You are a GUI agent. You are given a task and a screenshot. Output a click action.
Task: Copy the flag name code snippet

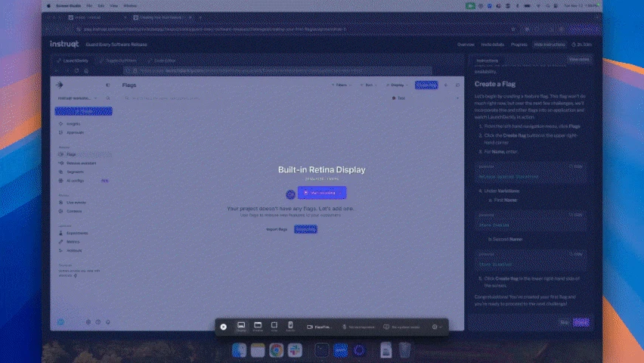tap(576, 166)
